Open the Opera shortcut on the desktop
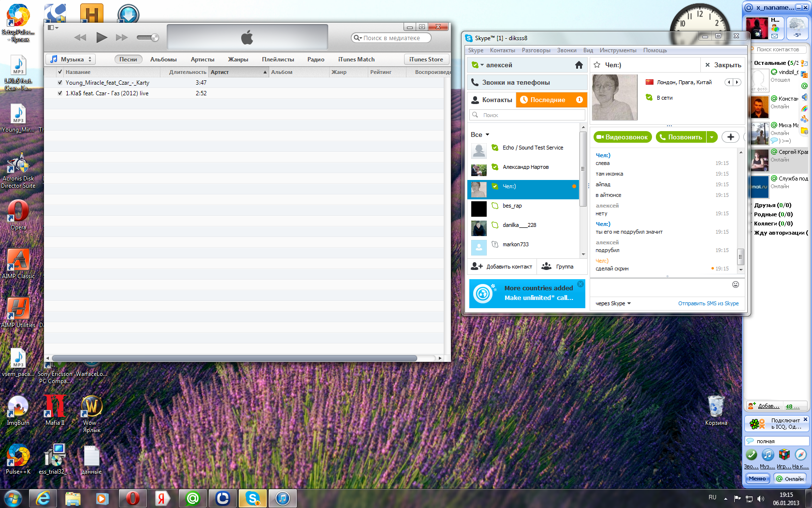 (x=18, y=215)
